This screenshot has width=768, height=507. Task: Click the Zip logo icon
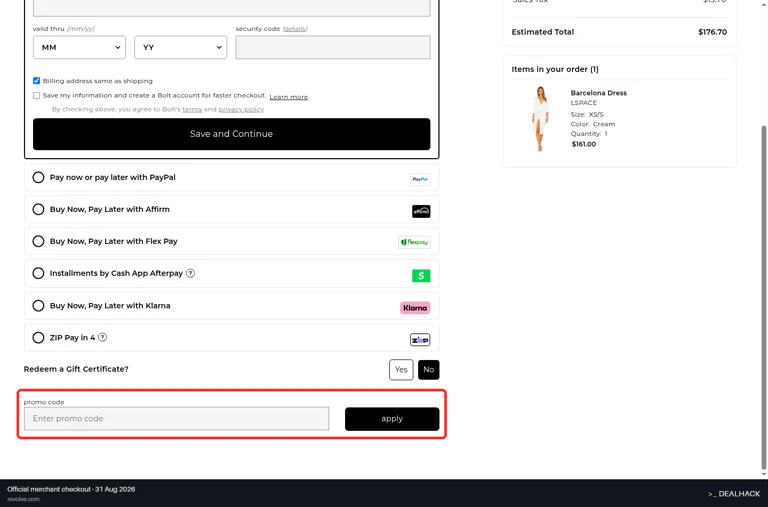pyautogui.click(x=420, y=340)
